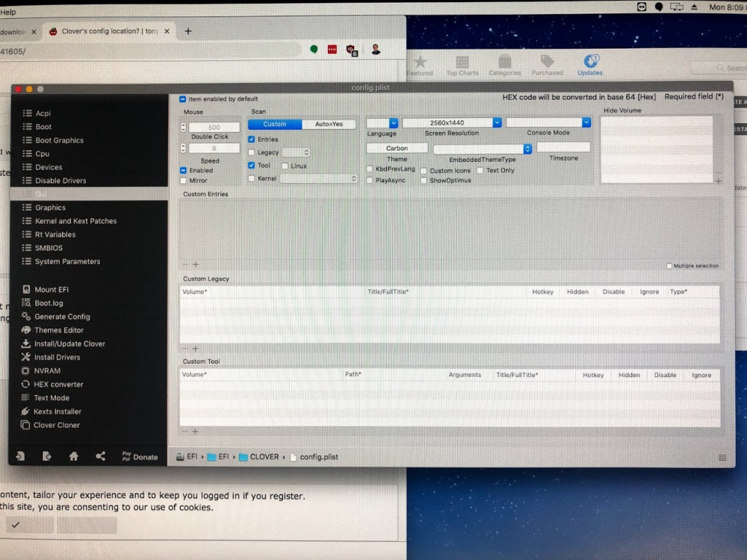Open the Clover Cloner tool
The width and height of the screenshot is (747, 560).
[51, 425]
